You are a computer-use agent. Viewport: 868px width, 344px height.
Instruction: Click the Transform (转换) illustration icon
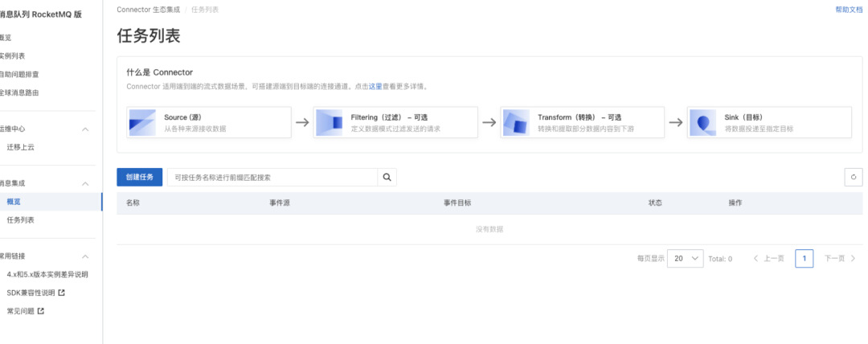click(x=517, y=123)
